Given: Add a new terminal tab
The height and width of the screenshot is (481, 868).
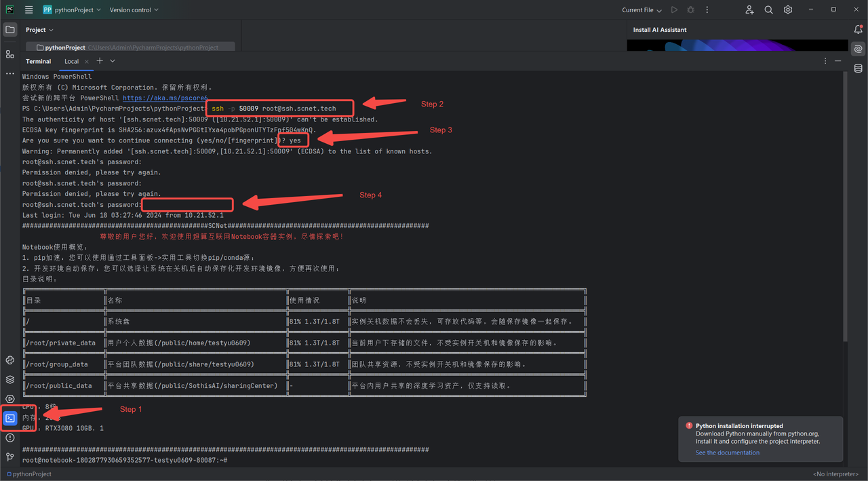Looking at the screenshot, I should pos(100,61).
